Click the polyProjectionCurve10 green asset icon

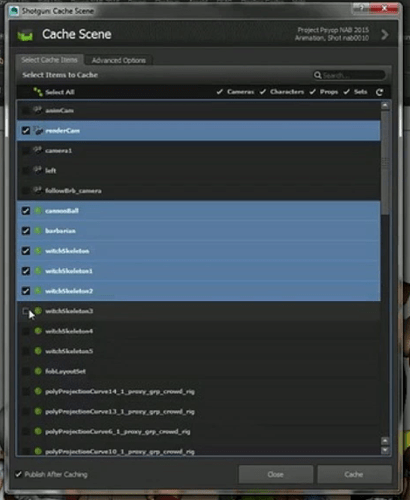38,451
